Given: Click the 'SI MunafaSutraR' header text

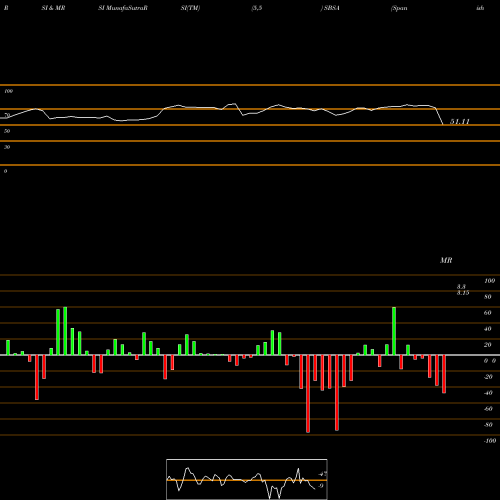Looking at the screenshot, I should (123, 8).
